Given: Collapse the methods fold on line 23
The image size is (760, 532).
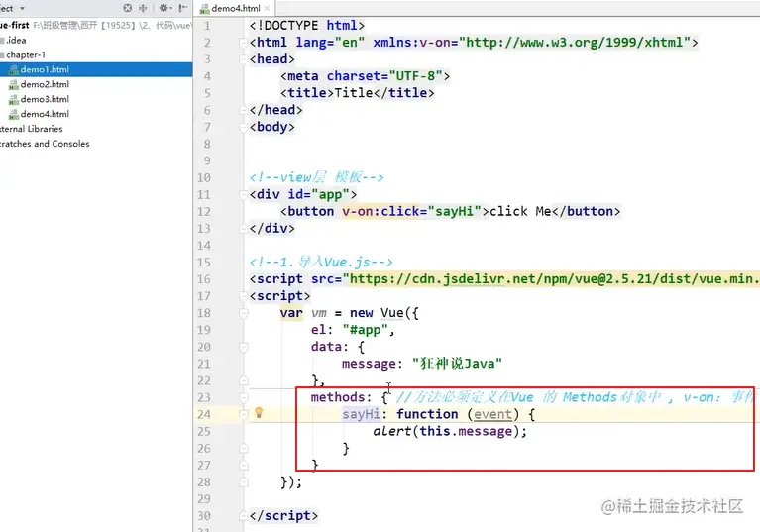Looking at the screenshot, I should pyautogui.click(x=244, y=398).
